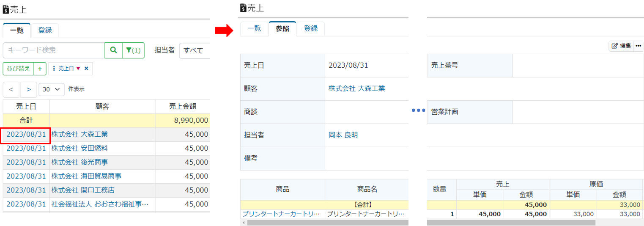Select the 参照 tab in detail view
Image resolution: width=644 pixels, height=226 pixels.
pos(282,28)
